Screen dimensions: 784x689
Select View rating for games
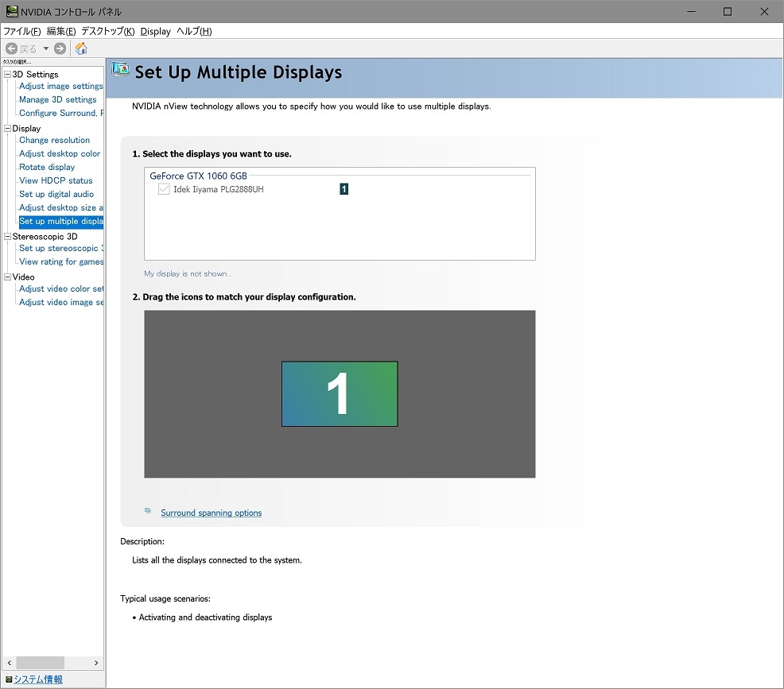(61, 261)
